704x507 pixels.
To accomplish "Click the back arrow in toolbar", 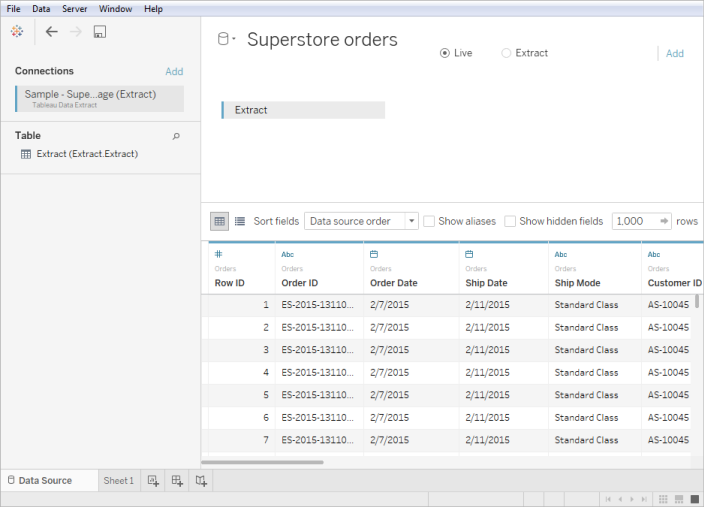I will (52, 32).
